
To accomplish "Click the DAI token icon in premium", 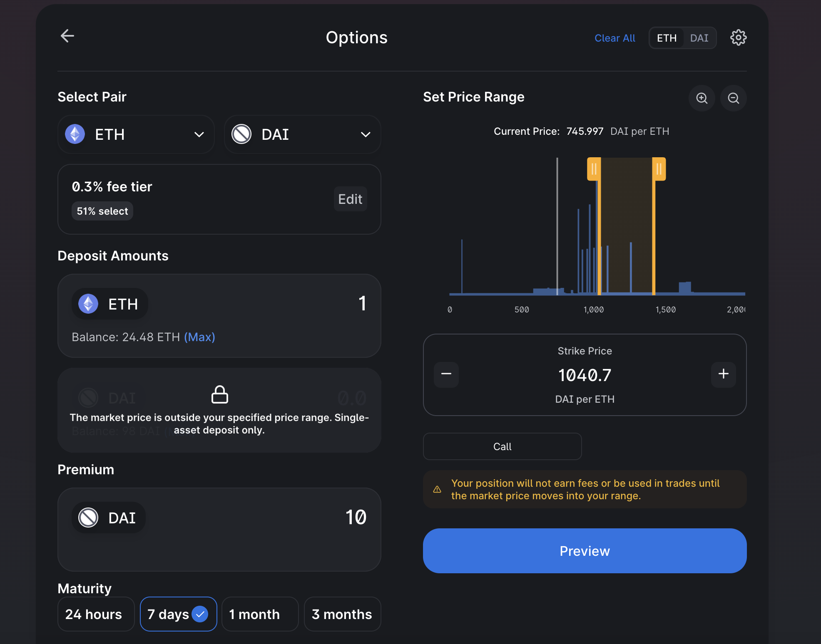I will 89,517.
